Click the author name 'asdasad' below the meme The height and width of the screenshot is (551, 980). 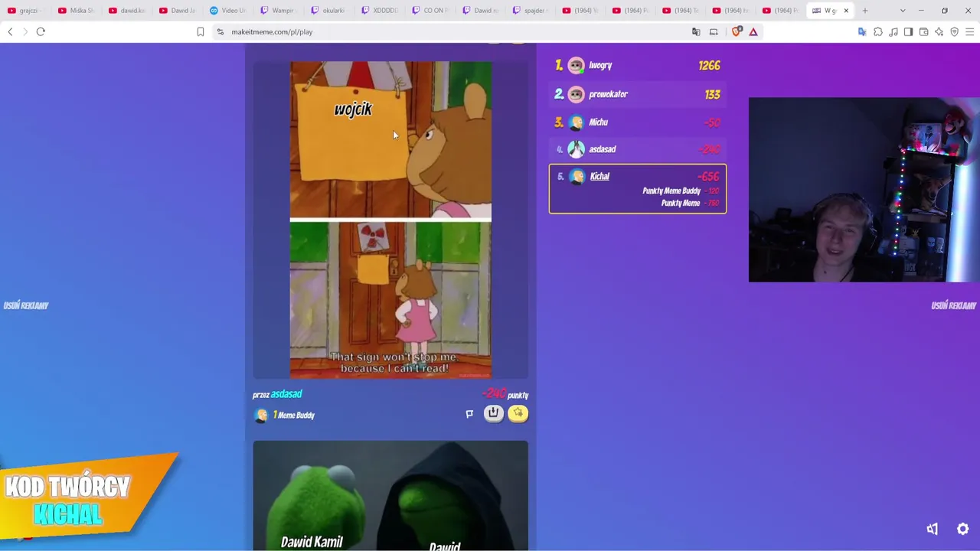point(286,394)
